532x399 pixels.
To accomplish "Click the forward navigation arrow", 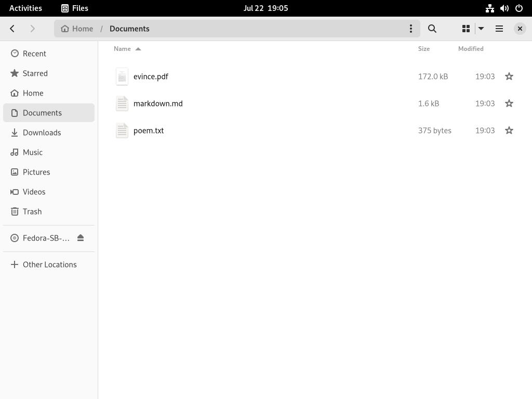I will click(x=33, y=29).
